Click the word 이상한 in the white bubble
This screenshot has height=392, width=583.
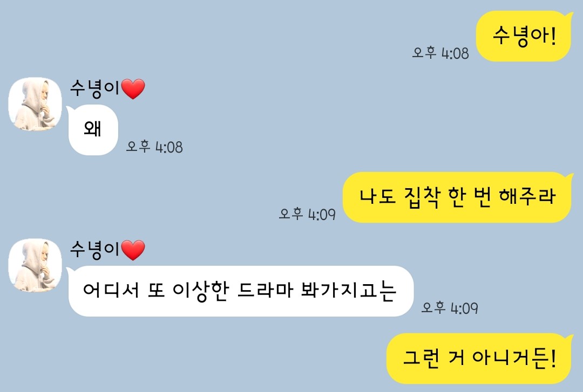(x=200, y=291)
